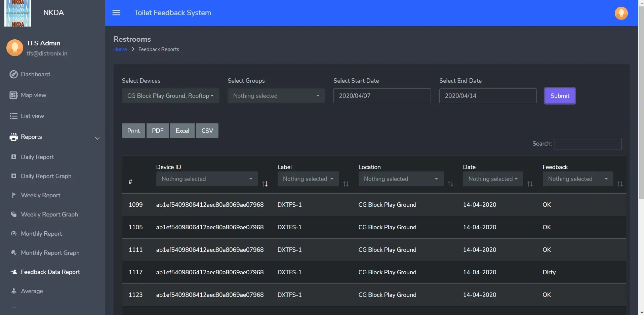
Task: Expand the Location column filter dropdown
Action: click(401, 179)
